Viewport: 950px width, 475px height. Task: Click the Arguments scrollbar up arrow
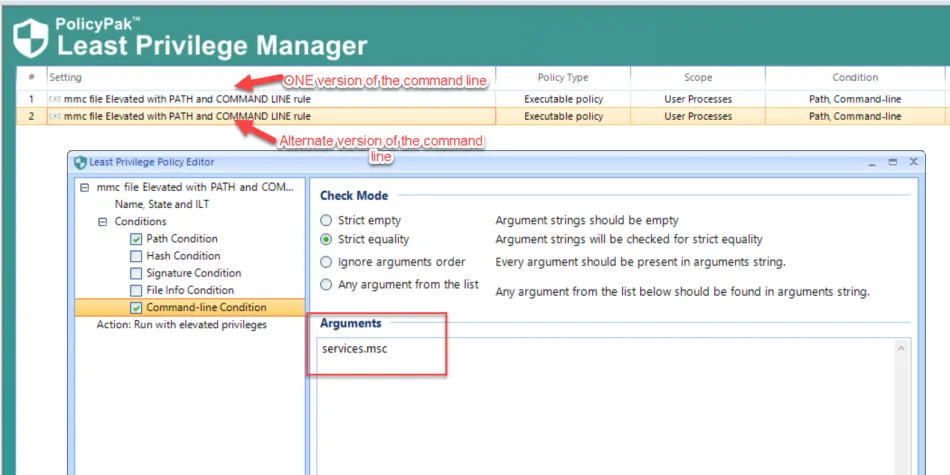(x=902, y=349)
